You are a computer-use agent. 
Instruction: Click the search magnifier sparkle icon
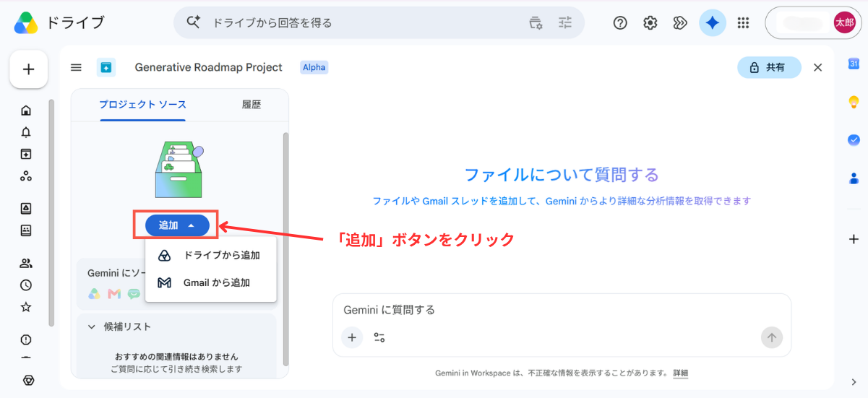[x=193, y=22]
